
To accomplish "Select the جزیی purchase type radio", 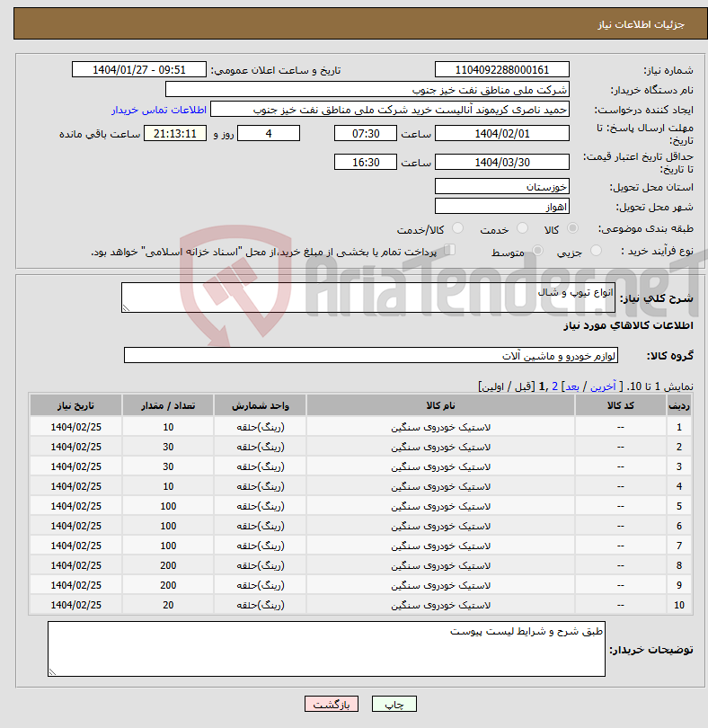I will pos(596,251).
